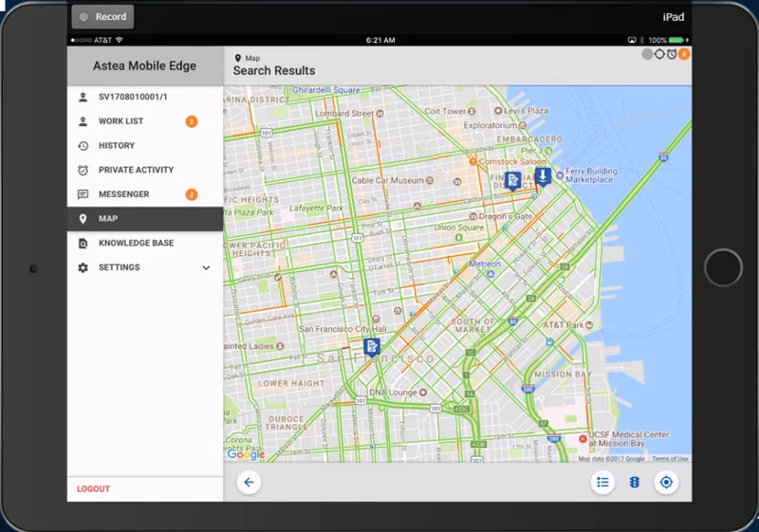Select the work order marker near City Hall
This screenshot has width=759, height=532.
point(372,347)
